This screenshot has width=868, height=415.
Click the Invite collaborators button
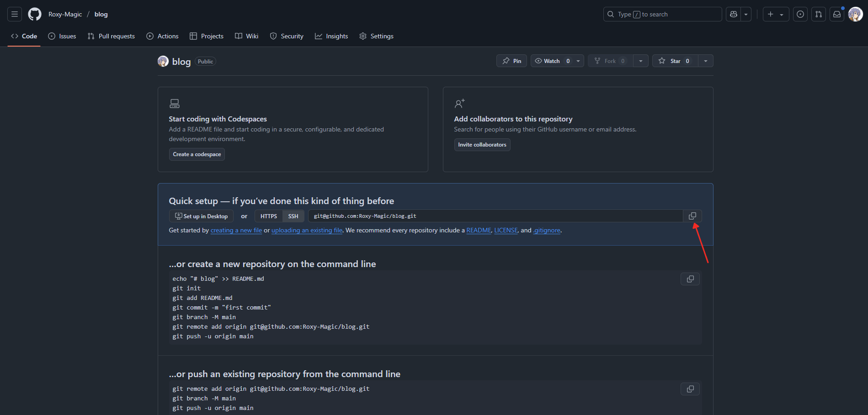pyautogui.click(x=482, y=145)
